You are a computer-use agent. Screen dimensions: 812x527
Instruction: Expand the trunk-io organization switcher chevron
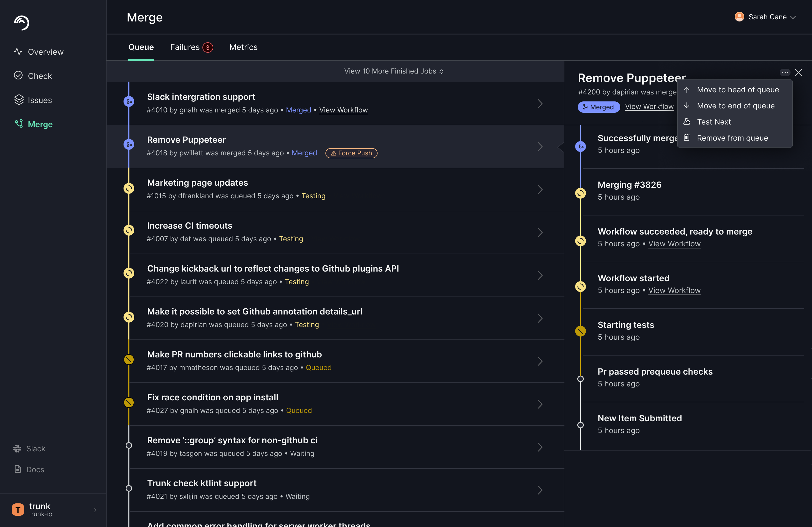click(95, 510)
